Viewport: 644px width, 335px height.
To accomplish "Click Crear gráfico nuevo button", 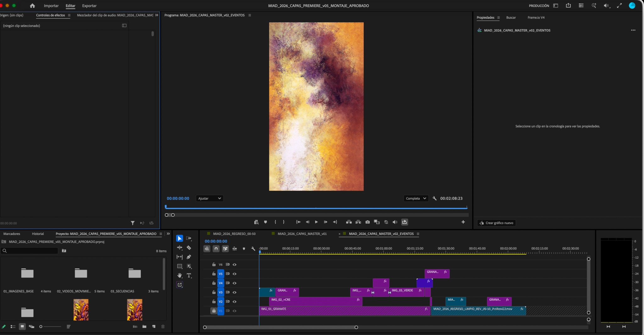I will (497, 223).
